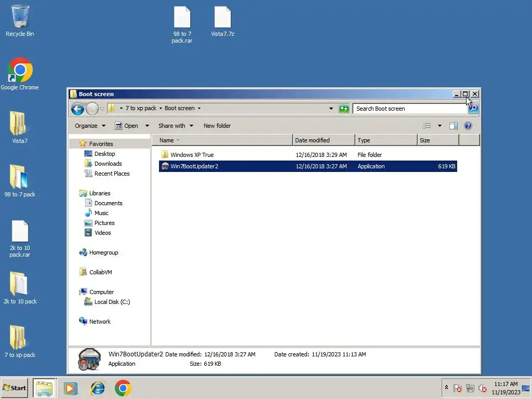Open the dropdown arrow beside Open

147,126
